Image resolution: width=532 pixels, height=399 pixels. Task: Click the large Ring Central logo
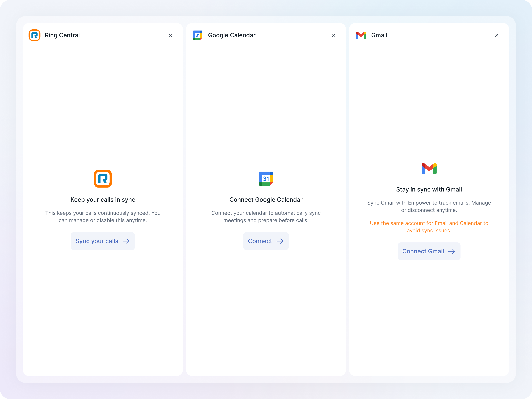(103, 179)
